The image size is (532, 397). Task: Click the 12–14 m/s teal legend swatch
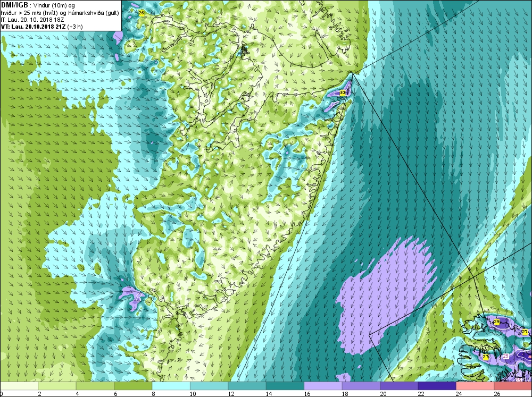[247, 386]
